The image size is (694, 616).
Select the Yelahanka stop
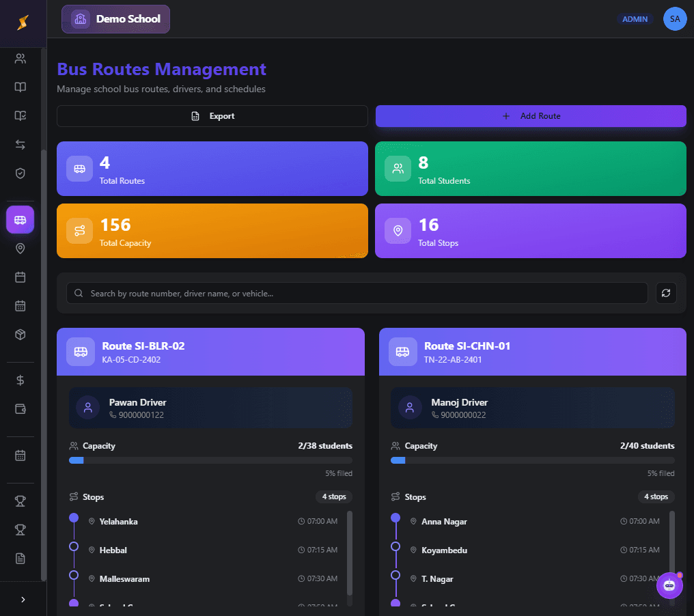[118, 522]
